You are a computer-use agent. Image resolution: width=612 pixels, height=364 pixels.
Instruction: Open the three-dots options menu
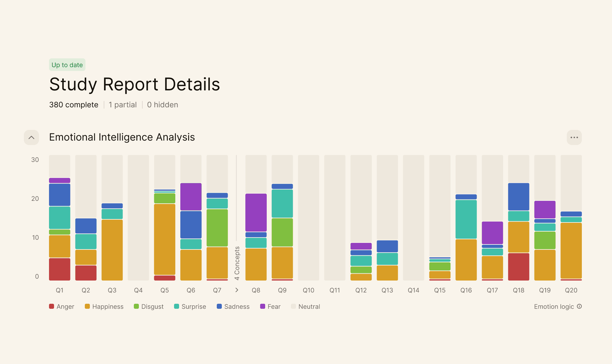(574, 137)
